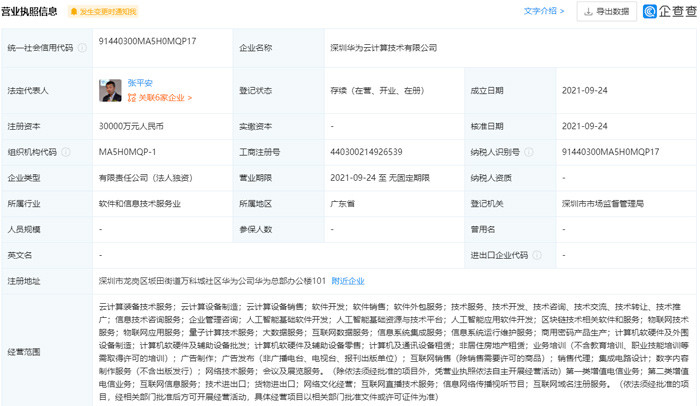Click the 导出数据 export button
700x406 pixels.
click(607, 12)
